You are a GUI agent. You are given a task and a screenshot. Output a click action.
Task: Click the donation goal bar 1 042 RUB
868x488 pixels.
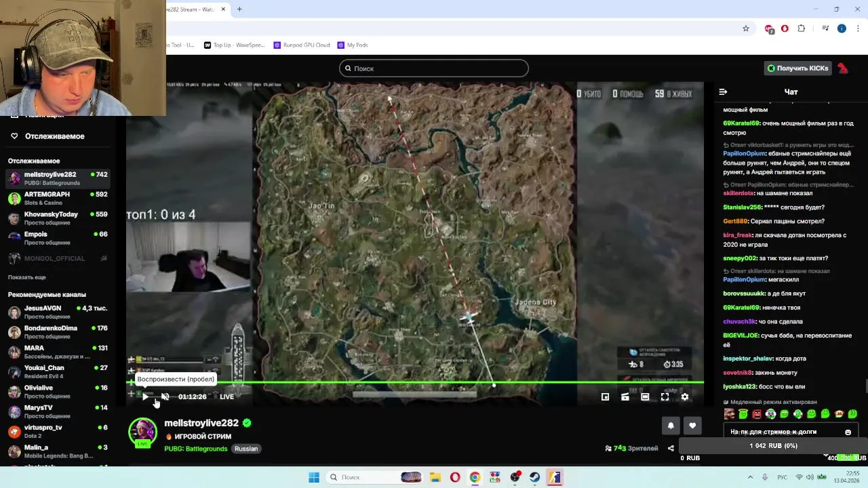(773, 446)
